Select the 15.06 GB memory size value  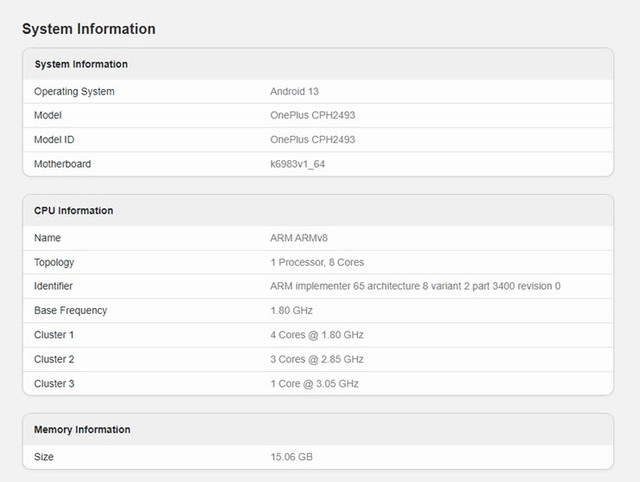click(291, 457)
